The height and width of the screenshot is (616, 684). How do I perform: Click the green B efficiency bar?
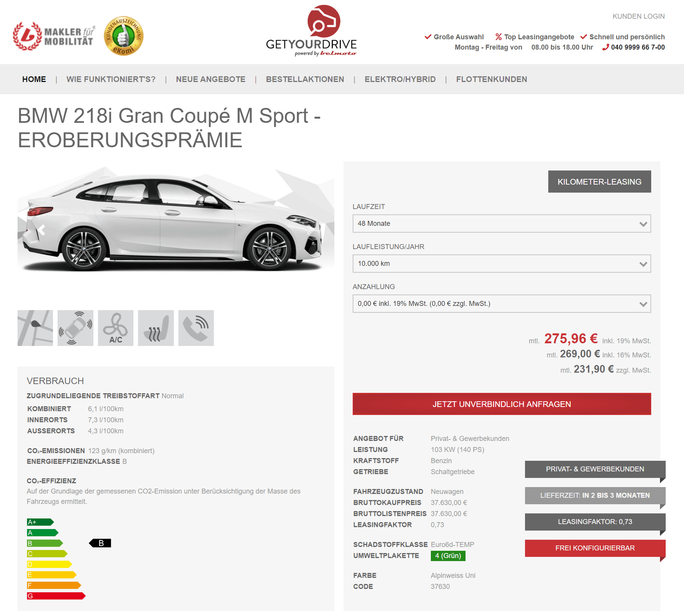pos(45,543)
